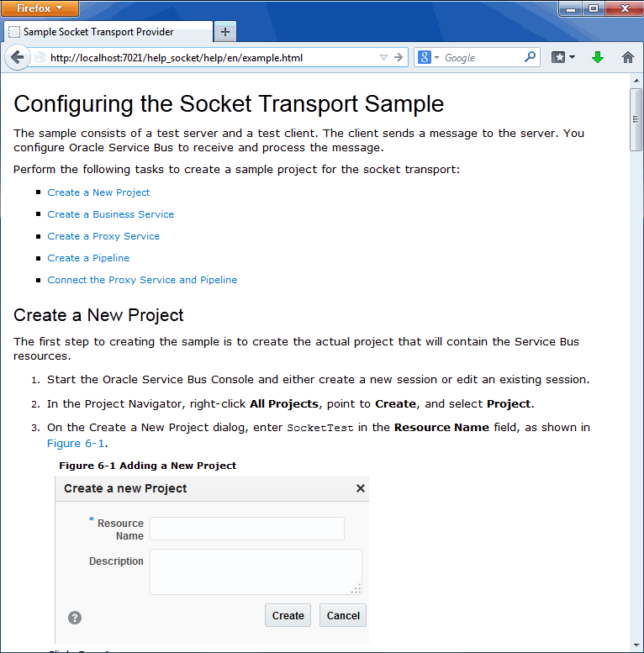This screenshot has width=644, height=653.
Task: Open the Firefox menu dropdown
Action: click(40, 8)
